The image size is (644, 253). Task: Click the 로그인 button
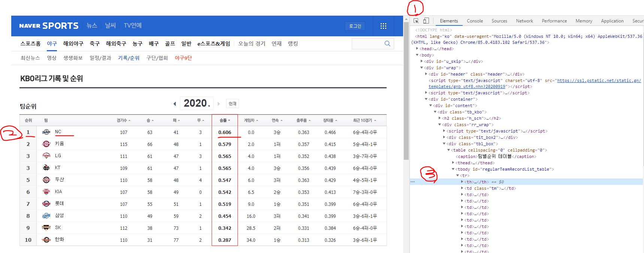click(x=355, y=26)
